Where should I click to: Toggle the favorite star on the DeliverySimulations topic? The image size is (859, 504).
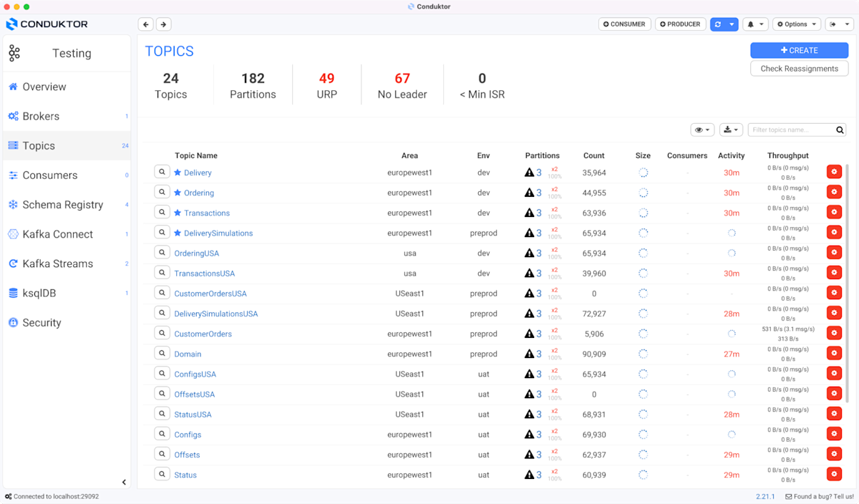tap(178, 233)
